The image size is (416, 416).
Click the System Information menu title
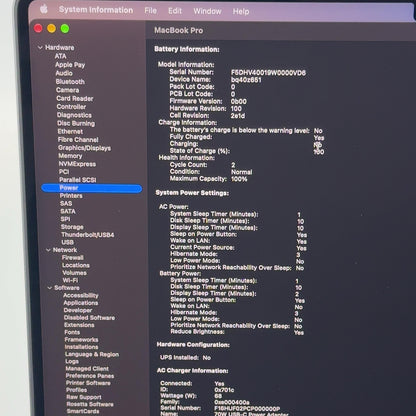(x=96, y=10)
